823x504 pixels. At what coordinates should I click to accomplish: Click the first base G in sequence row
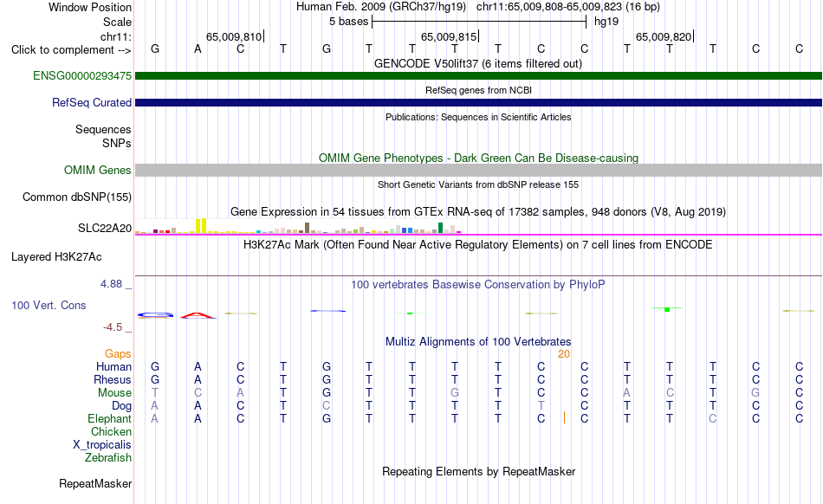(155, 48)
